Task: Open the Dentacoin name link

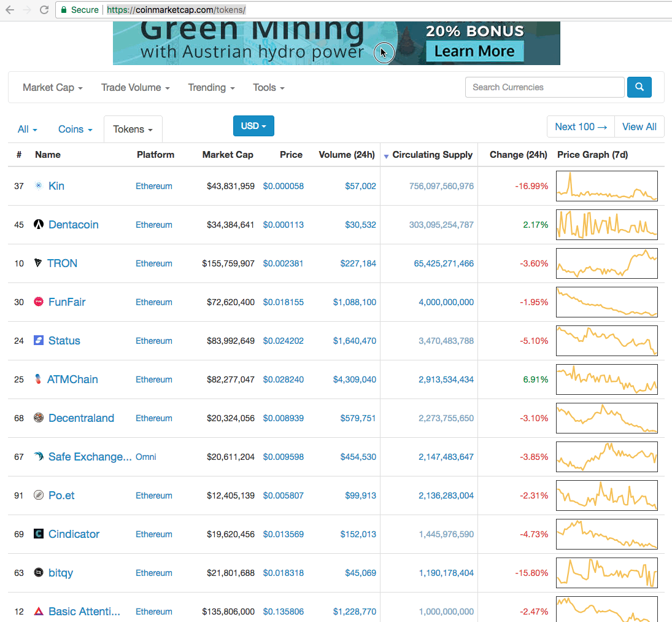Action: 73,224
